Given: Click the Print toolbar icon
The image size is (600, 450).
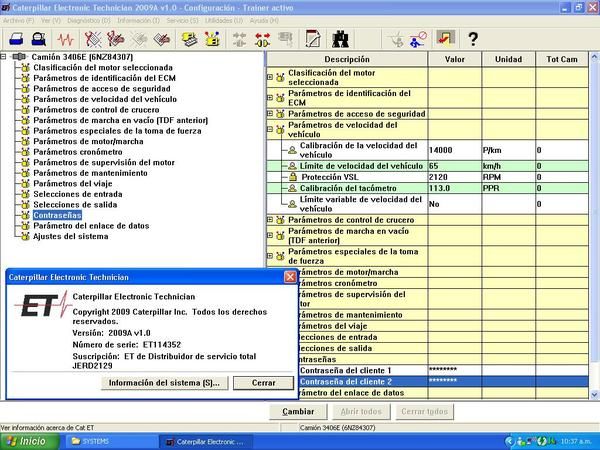Looking at the screenshot, I should (16, 39).
